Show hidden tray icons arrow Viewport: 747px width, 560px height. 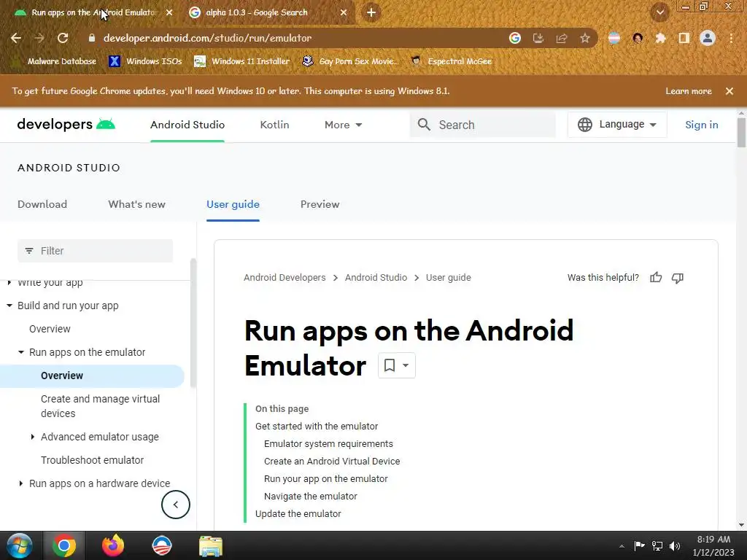point(622,546)
